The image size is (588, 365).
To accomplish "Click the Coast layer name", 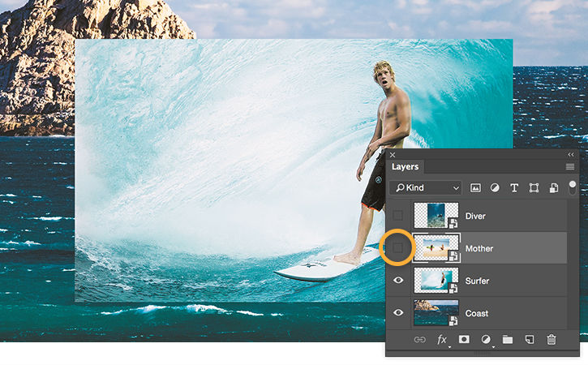I will click(x=477, y=313).
